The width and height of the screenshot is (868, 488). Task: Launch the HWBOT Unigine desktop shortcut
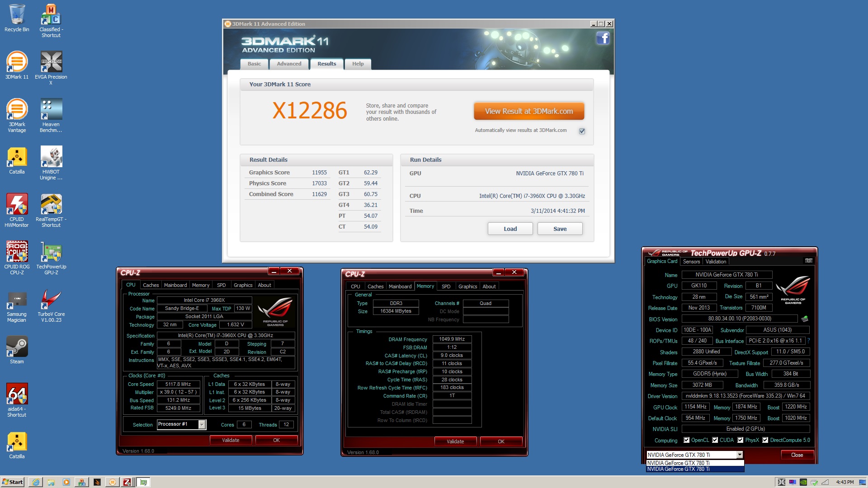(51, 163)
